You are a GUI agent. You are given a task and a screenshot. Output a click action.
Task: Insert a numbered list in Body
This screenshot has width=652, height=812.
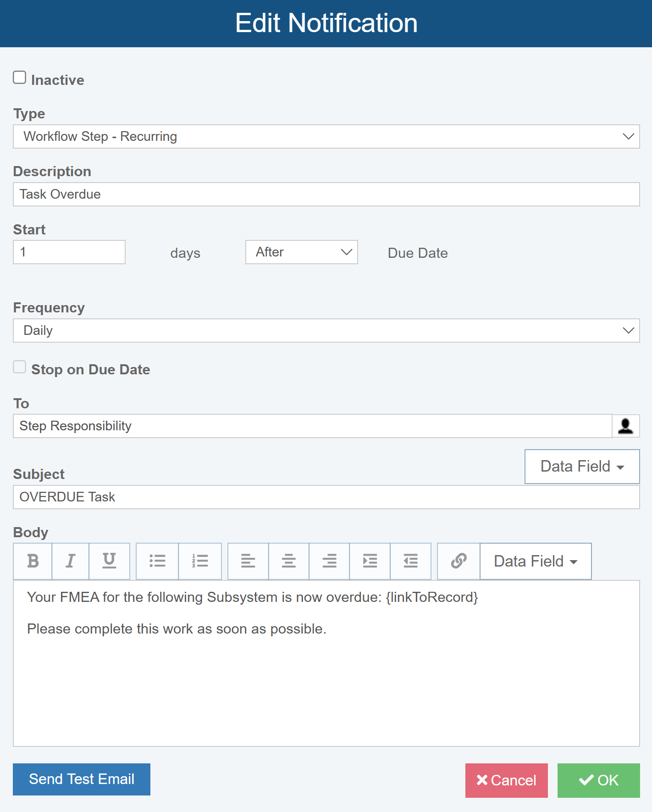pos(200,561)
